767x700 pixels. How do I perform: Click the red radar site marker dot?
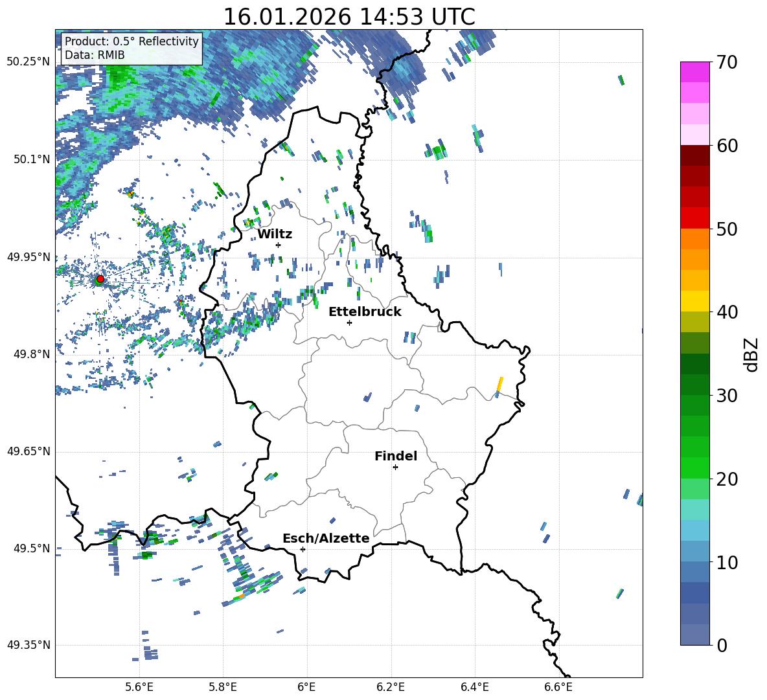[x=100, y=278]
